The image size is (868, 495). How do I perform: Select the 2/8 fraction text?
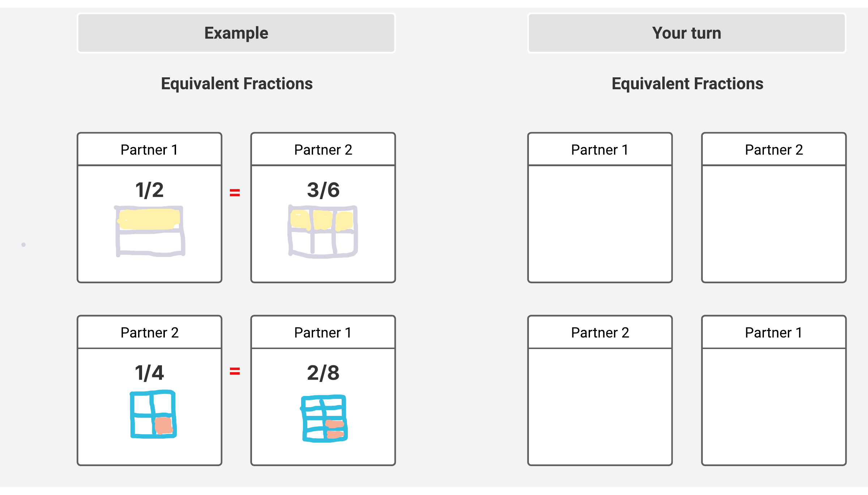pos(323,373)
